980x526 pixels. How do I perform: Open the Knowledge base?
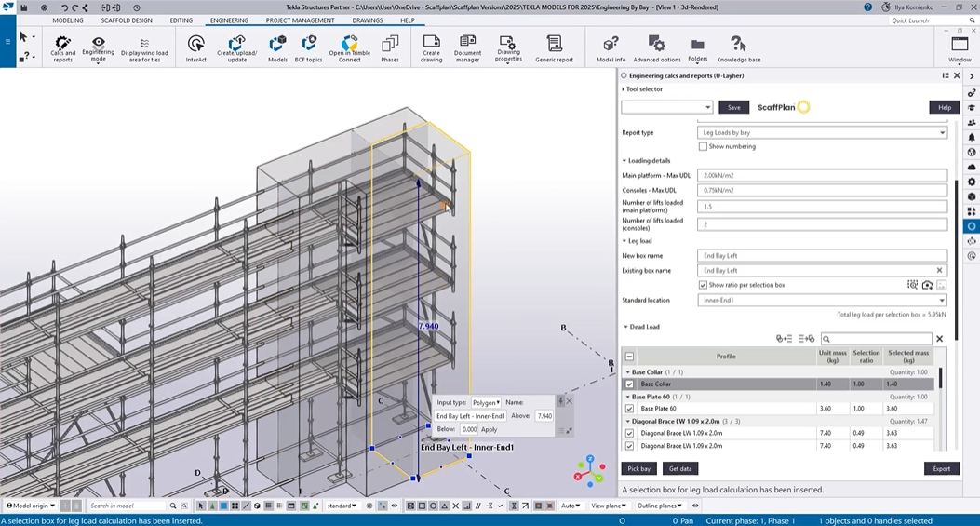tap(739, 48)
